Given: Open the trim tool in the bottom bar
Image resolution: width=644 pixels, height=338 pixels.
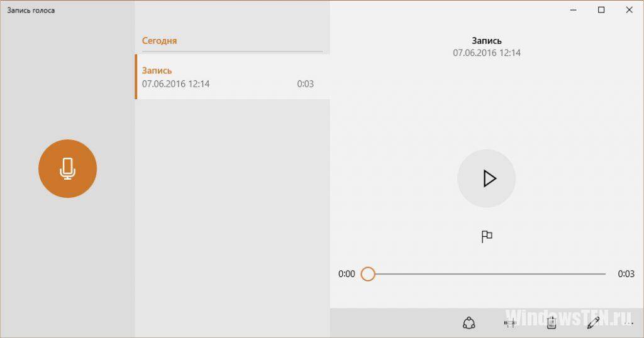Looking at the screenshot, I should coord(509,323).
